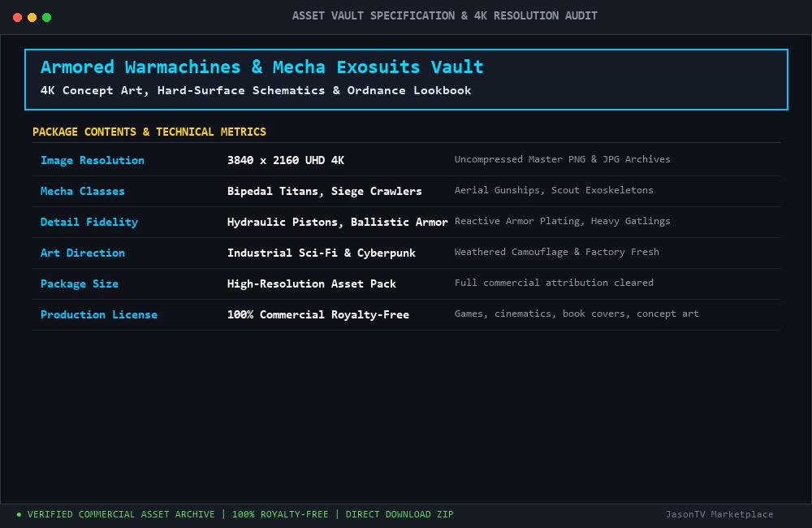Click the green verified status dot
The height and width of the screenshot is (528, 812).
click(x=19, y=514)
